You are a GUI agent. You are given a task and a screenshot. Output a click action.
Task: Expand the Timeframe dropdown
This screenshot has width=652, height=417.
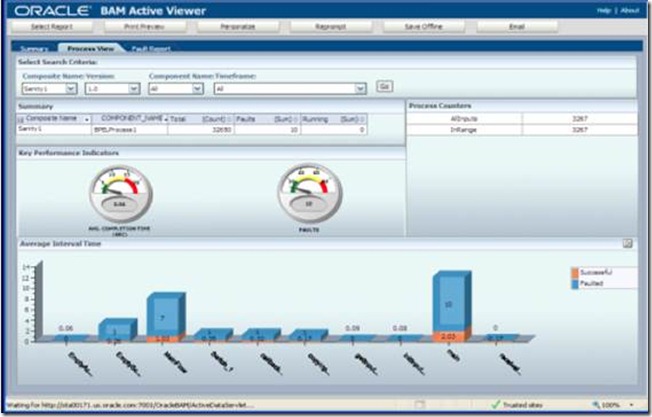(x=359, y=88)
